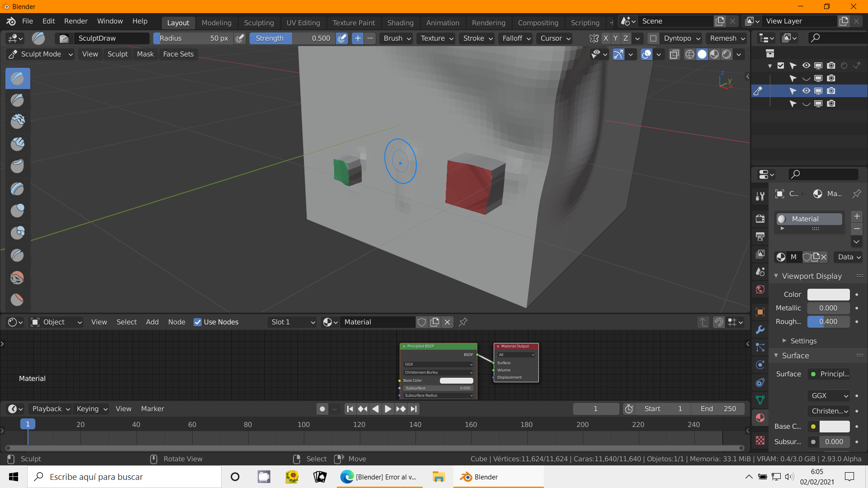Screen dimensions: 868x488
Task: Switch to solid viewport shading
Action: click(x=702, y=54)
